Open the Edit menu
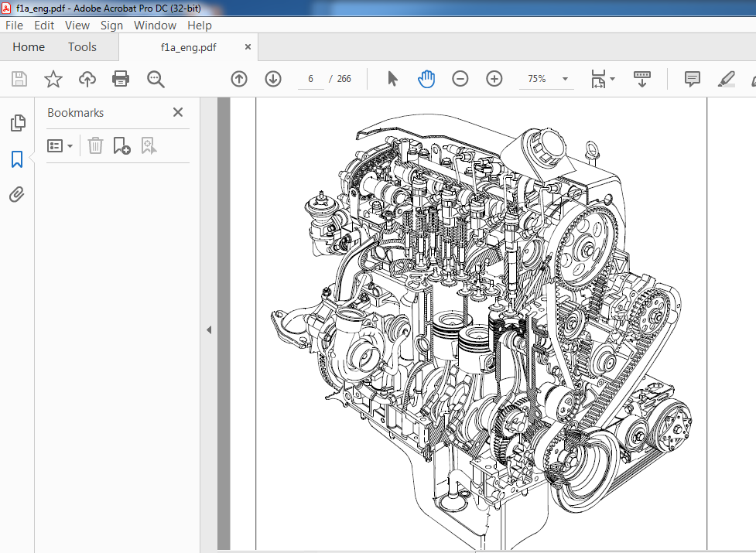 coord(44,26)
